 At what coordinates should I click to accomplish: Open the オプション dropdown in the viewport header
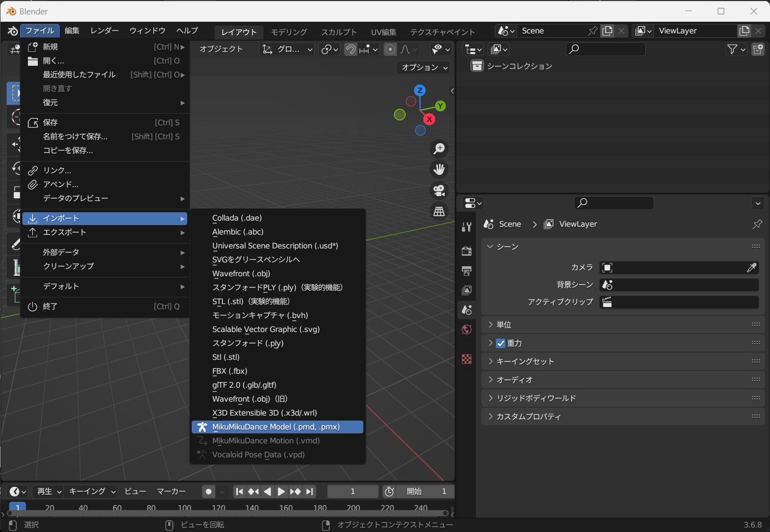coord(422,67)
